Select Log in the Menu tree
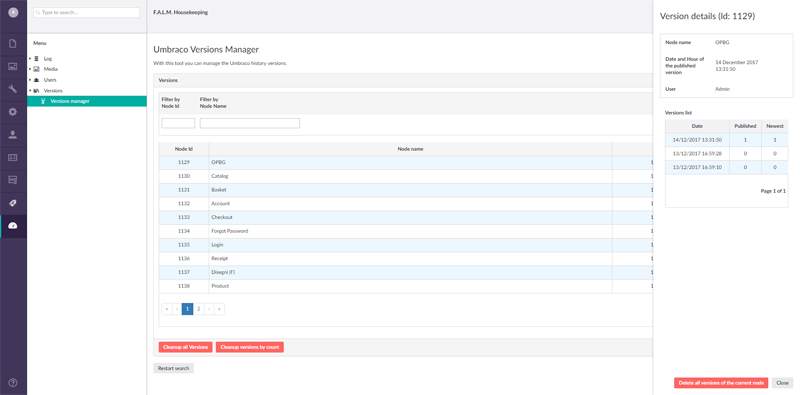 click(x=47, y=59)
